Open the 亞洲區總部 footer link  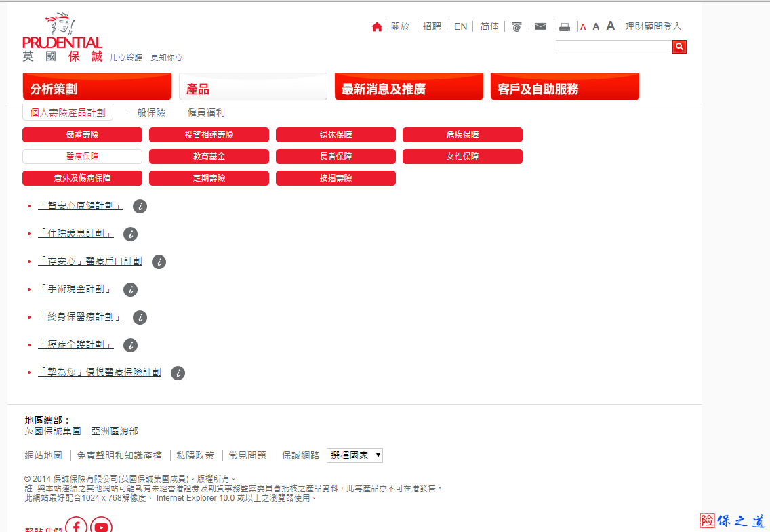(115, 432)
